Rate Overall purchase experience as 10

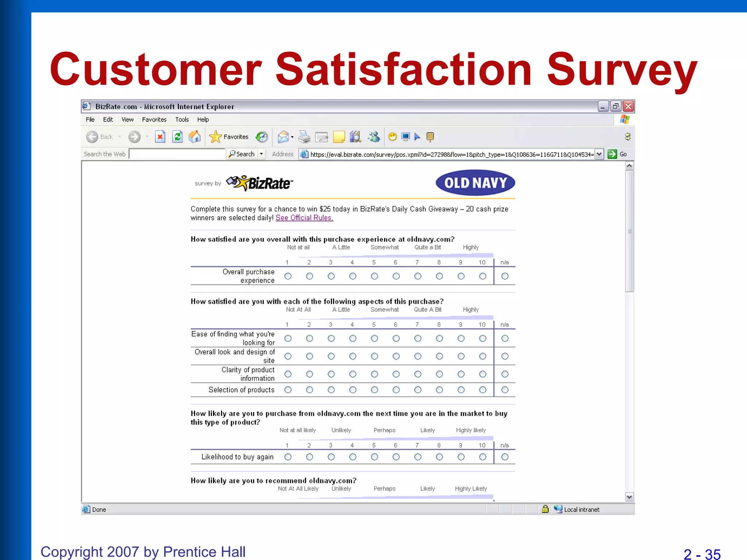point(483,276)
